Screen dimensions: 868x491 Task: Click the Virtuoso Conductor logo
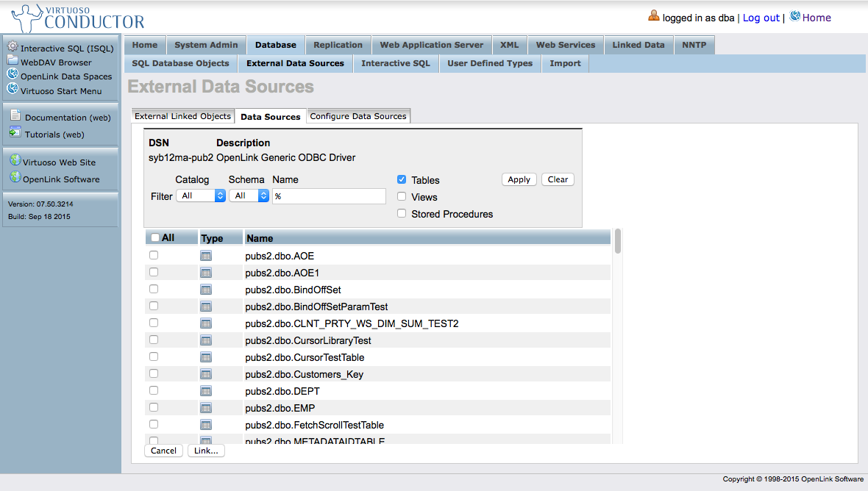click(x=78, y=18)
